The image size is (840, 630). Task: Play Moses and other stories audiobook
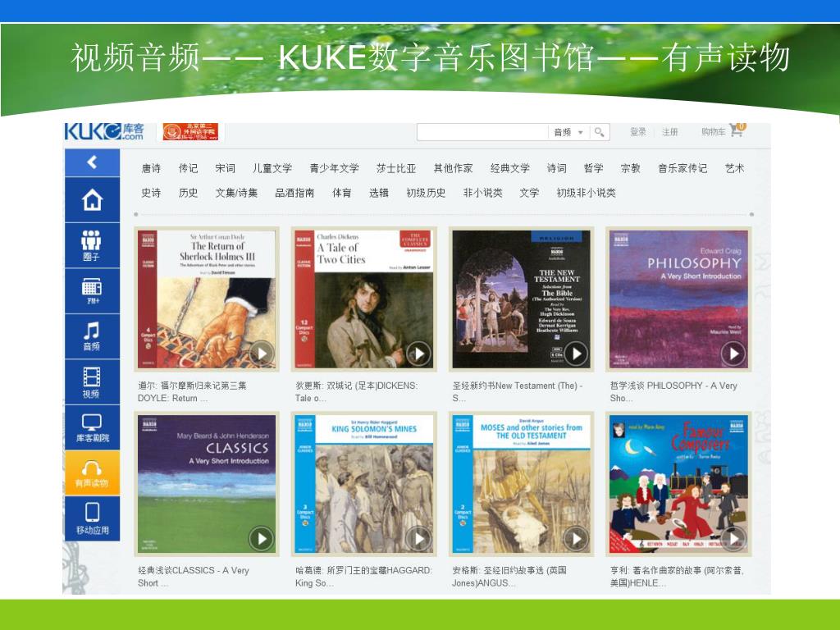click(x=576, y=538)
